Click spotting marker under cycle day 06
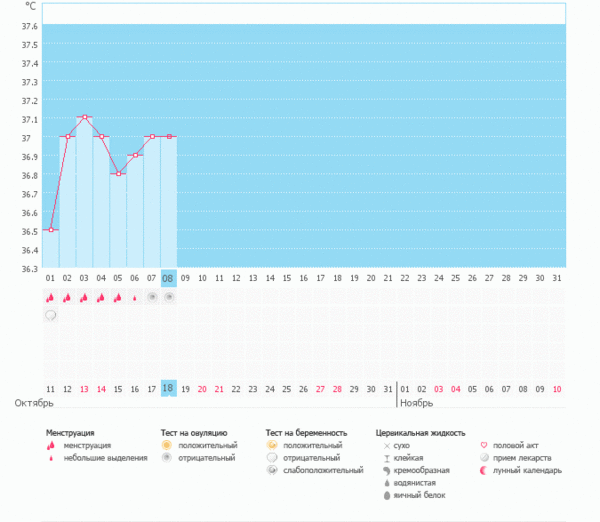The height and width of the screenshot is (522, 600). coord(135,297)
